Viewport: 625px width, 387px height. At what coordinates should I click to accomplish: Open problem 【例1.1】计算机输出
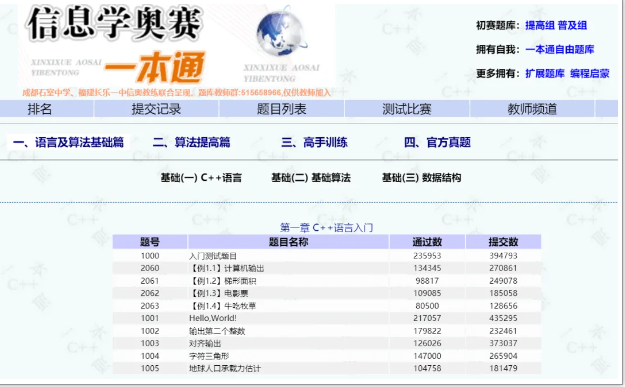226,268
